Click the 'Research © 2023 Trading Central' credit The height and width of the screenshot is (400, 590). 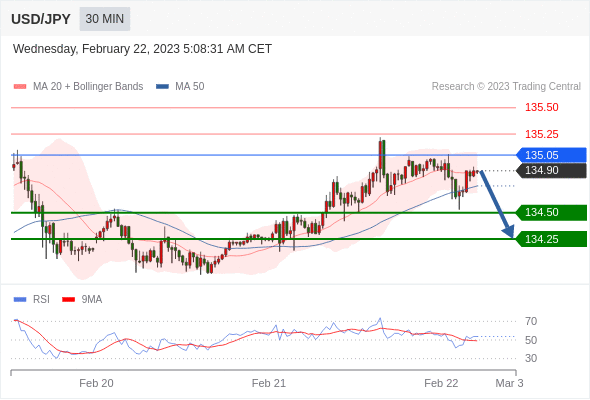506,87
